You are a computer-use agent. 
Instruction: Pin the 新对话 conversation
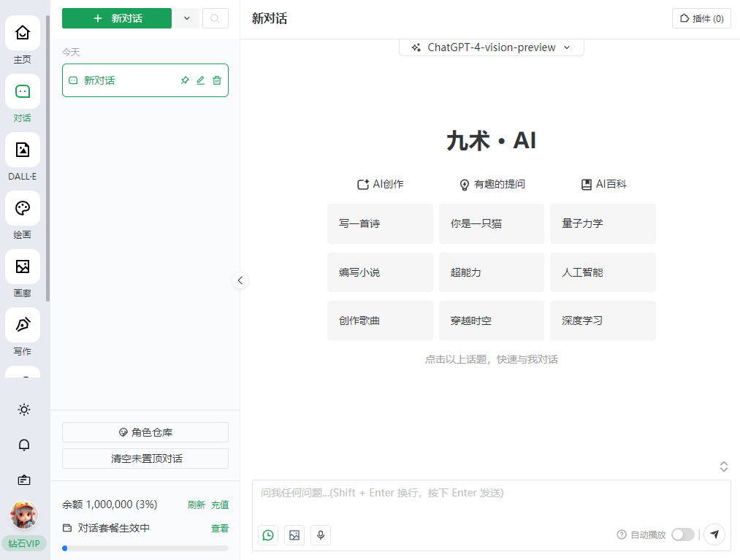pos(185,80)
